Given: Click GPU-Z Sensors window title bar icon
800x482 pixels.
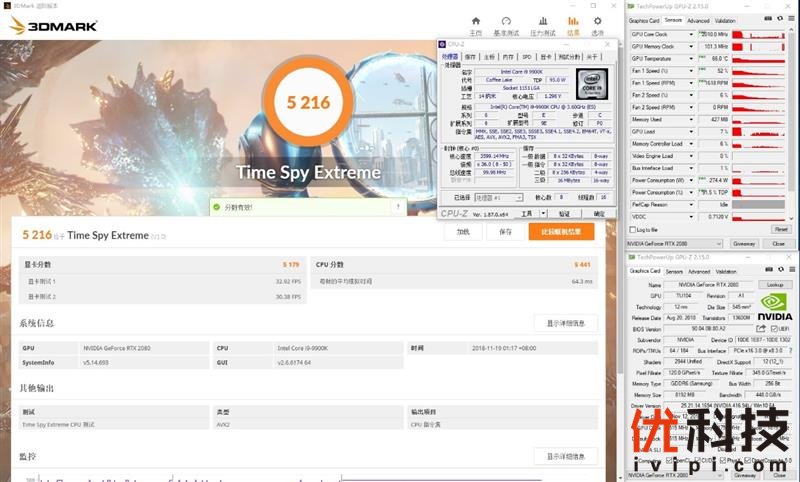Looking at the screenshot, I should [631, 6].
